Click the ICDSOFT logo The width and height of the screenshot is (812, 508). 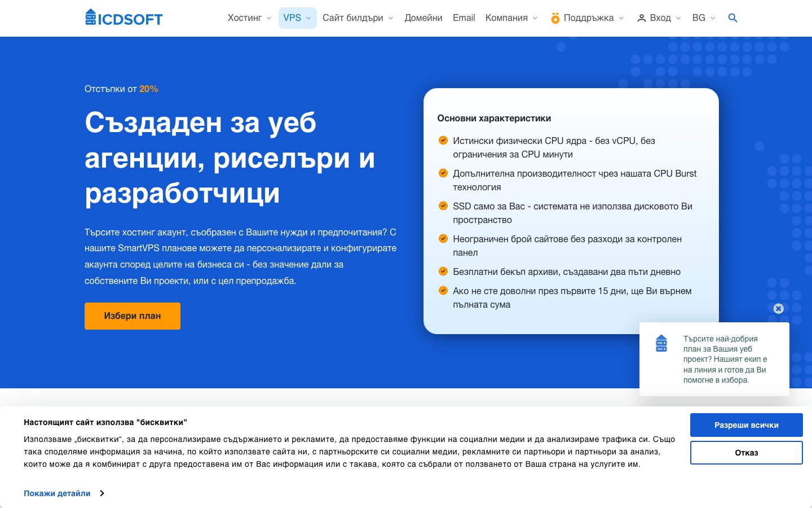coord(123,17)
